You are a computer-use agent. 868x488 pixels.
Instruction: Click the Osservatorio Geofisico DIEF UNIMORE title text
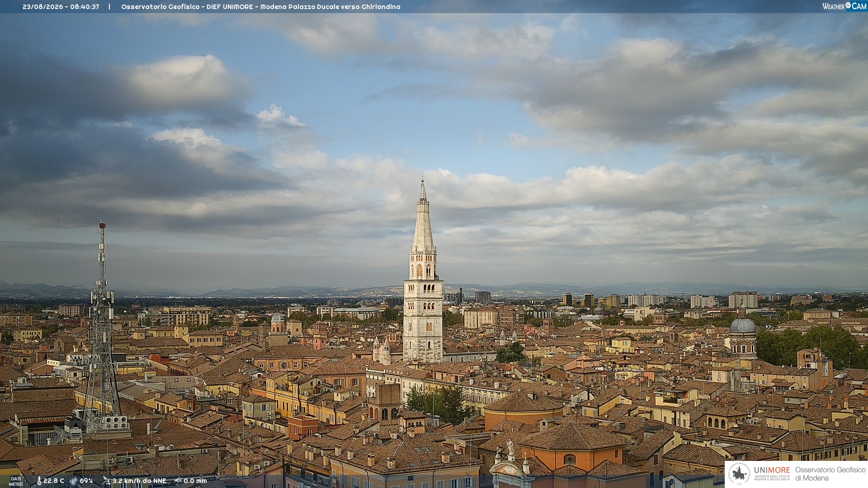(187, 7)
